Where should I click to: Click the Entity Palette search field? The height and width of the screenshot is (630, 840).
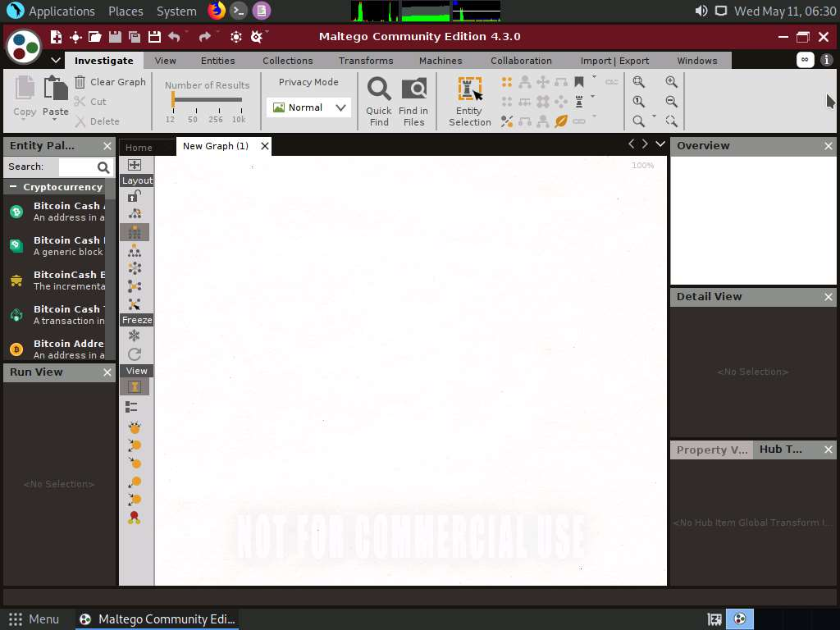tap(76, 167)
